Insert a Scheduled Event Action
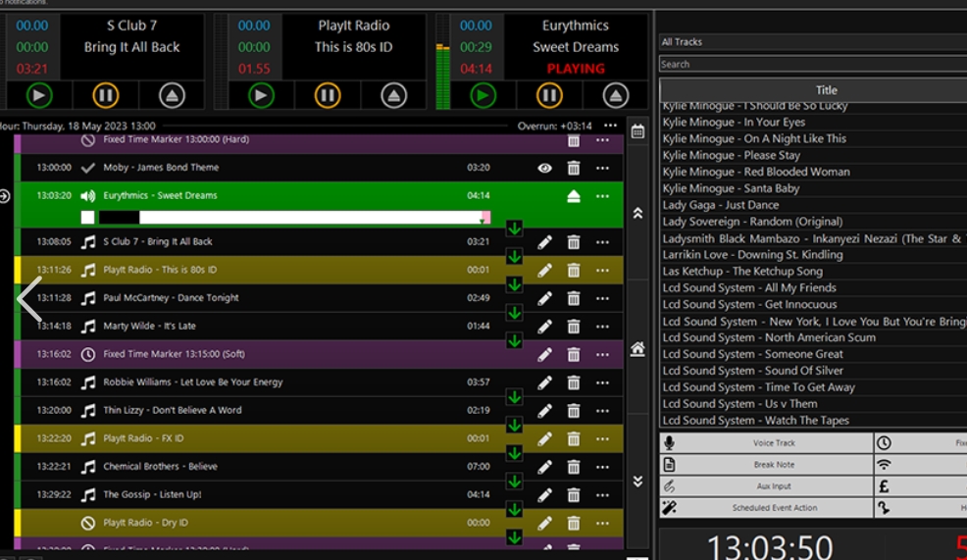967x560 pixels. pyautogui.click(x=766, y=508)
